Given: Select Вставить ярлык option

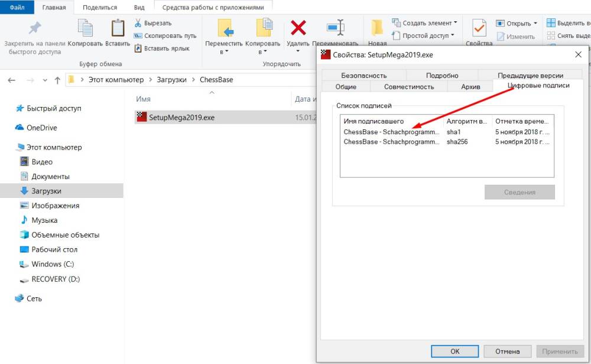Looking at the screenshot, I should point(162,48).
